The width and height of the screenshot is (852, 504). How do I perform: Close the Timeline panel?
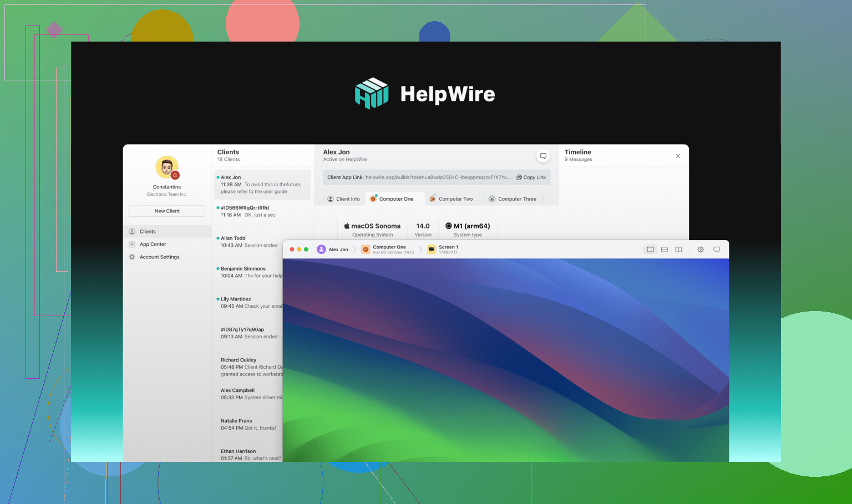click(x=678, y=156)
